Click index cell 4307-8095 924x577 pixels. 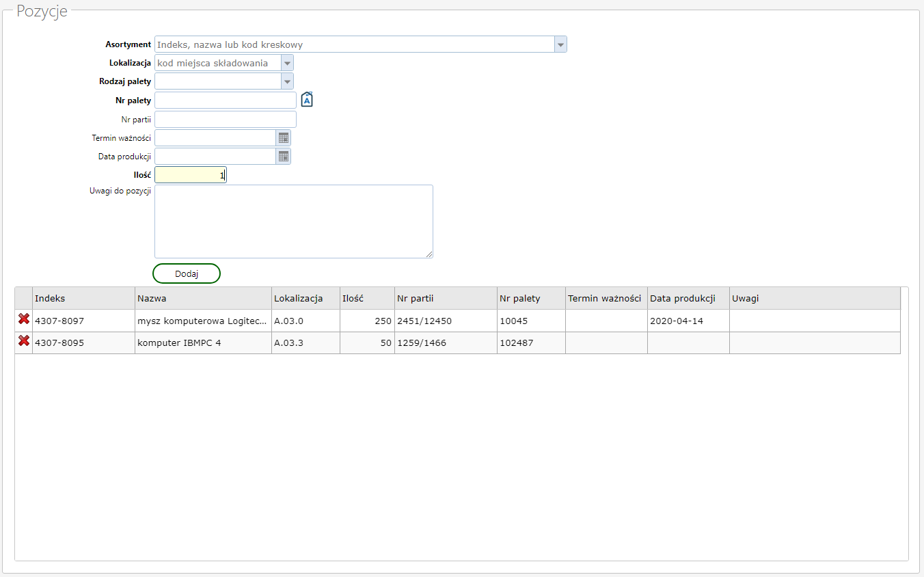click(x=83, y=343)
